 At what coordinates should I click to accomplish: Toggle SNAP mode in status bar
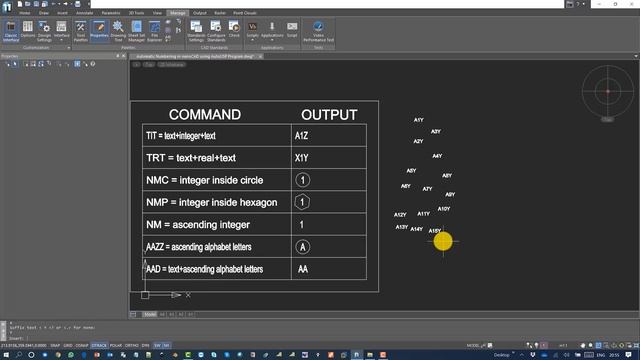coord(55,346)
